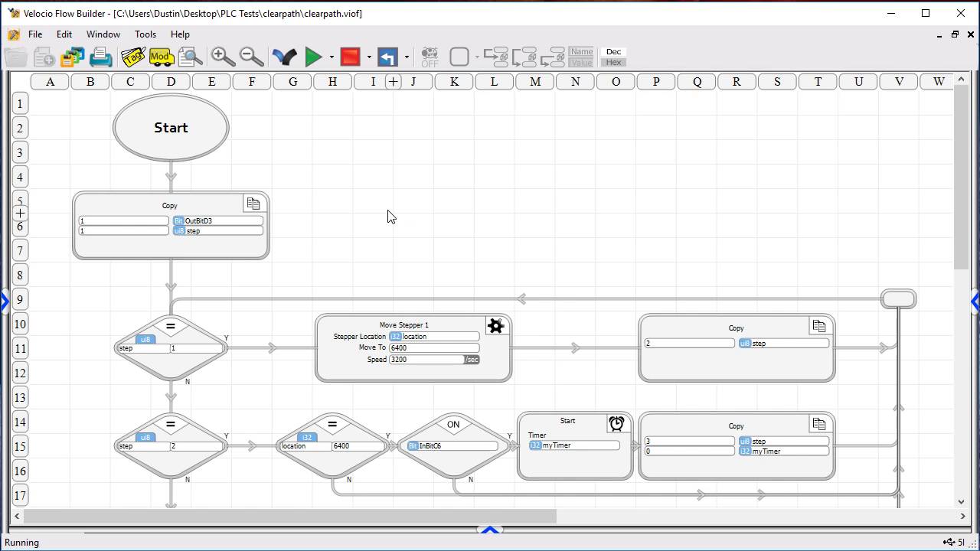The image size is (980, 551).
Task: Zoom in using the plus magnifier
Action: pyautogui.click(x=223, y=57)
